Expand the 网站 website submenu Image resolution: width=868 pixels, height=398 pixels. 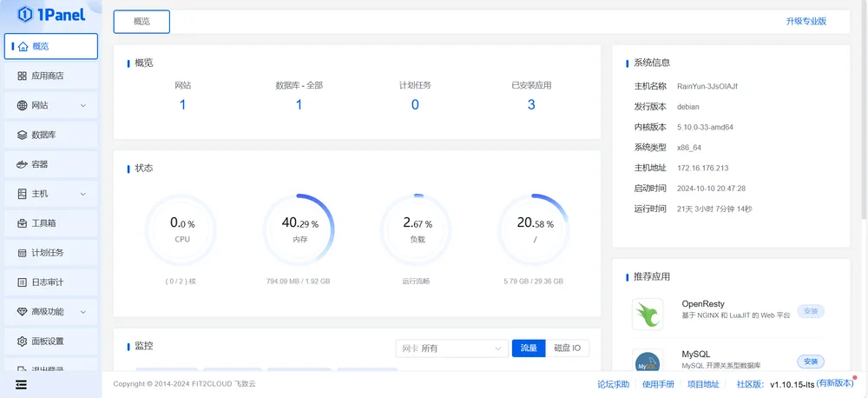[x=83, y=106]
